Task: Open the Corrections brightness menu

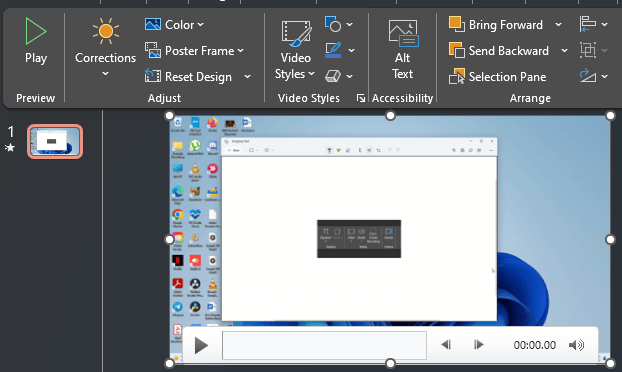Action: (x=105, y=48)
